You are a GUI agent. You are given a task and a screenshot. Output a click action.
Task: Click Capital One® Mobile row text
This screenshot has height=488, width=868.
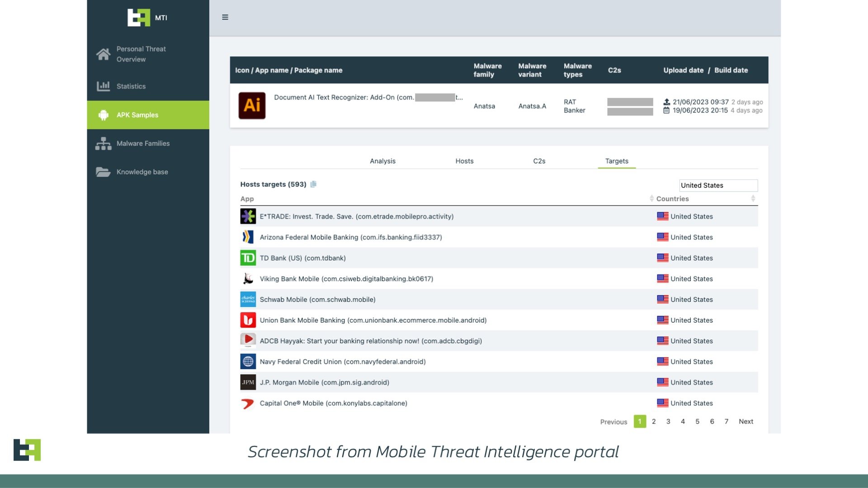tap(333, 403)
